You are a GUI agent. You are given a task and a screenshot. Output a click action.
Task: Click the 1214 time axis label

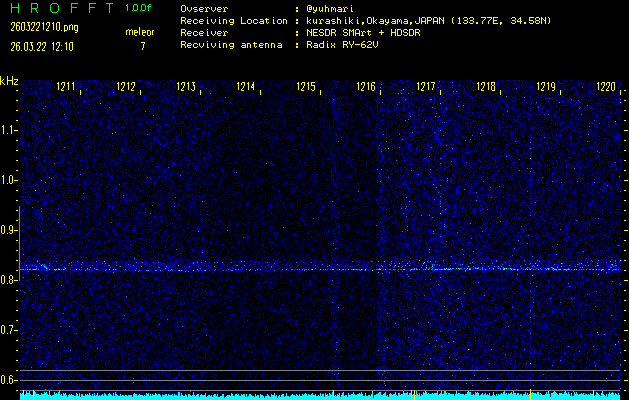pyautogui.click(x=246, y=86)
